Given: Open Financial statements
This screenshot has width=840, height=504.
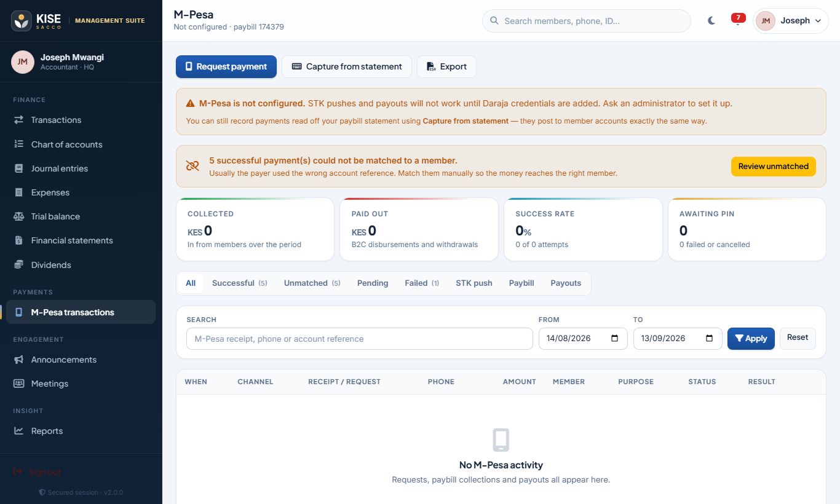Looking at the screenshot, I should 81,240.
